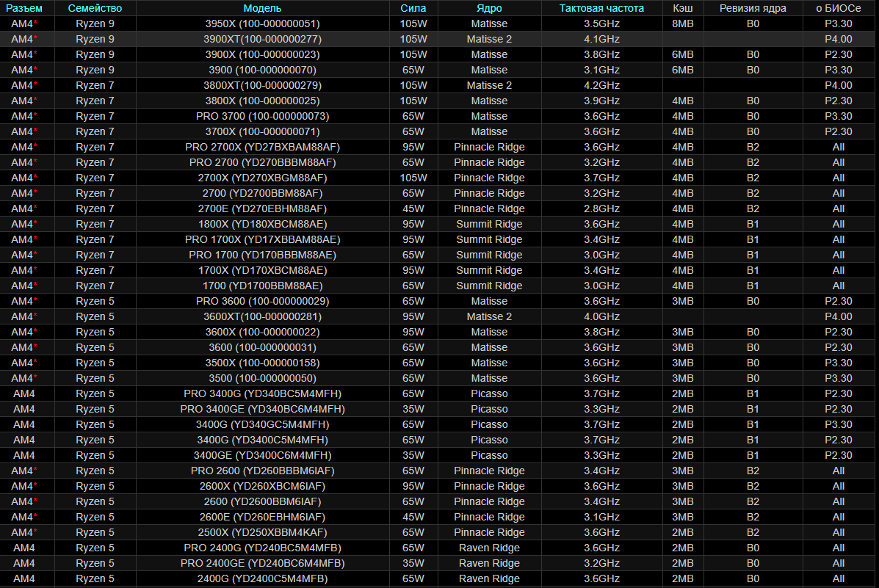The height and width of the screenshot is (588, 879).
Task: Click Matisse 2 core in 3800XT row
Action: [x=489, y=85]
